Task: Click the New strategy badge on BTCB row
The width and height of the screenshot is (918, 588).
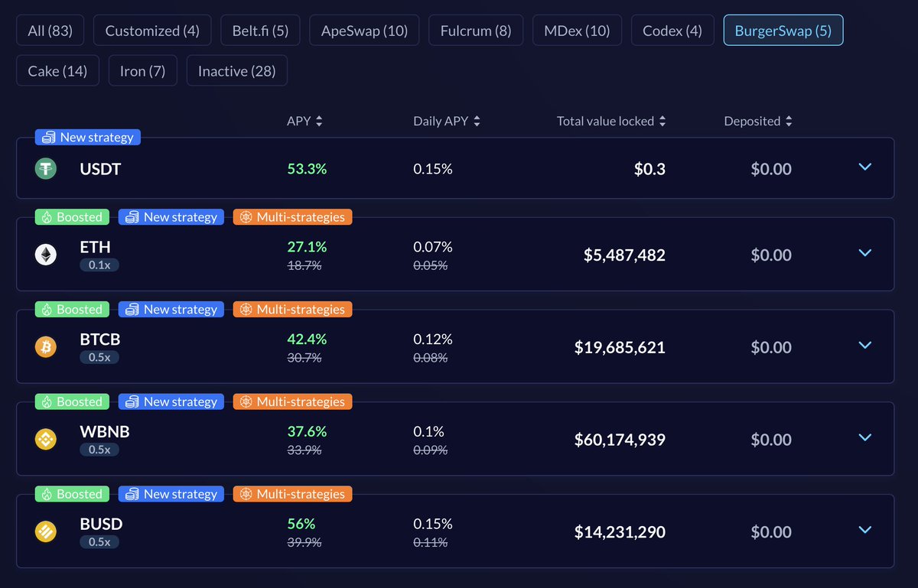Action: tap(171, 309)
